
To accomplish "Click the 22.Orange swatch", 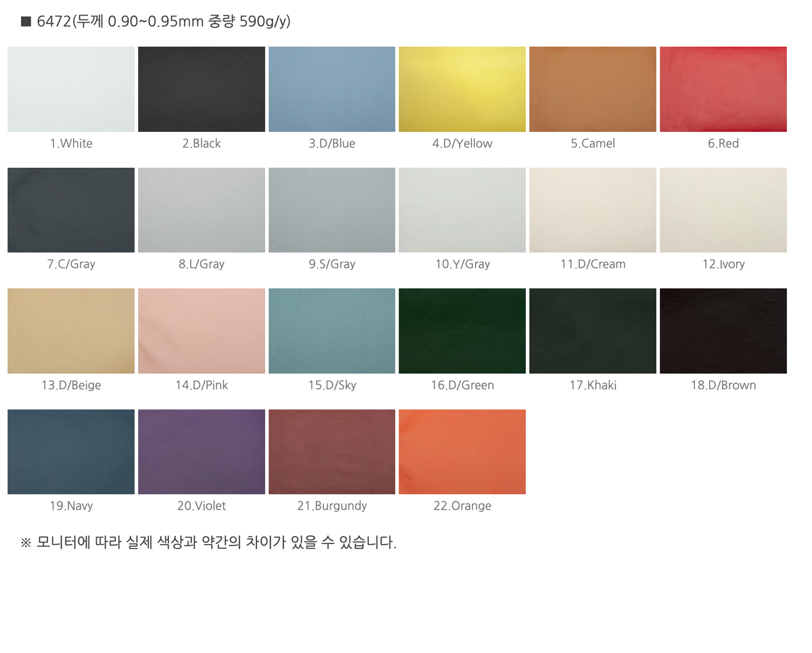I will 462,452.
